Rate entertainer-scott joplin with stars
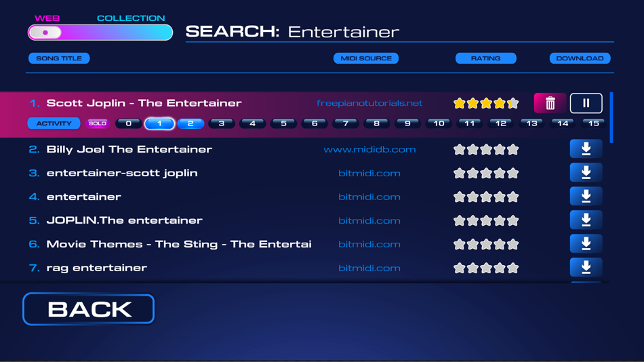Image resolution: width=644 pixels, height=362 pixels. pos(486,174)
